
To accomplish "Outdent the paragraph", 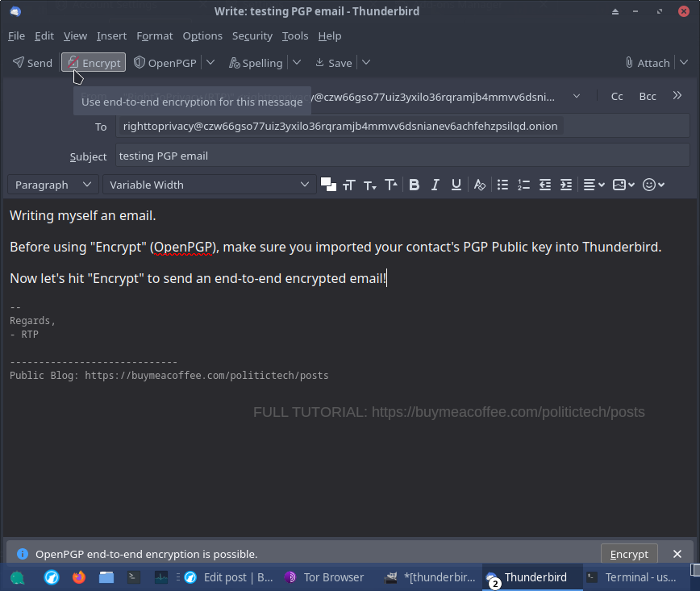I will [x=545, y=185].
